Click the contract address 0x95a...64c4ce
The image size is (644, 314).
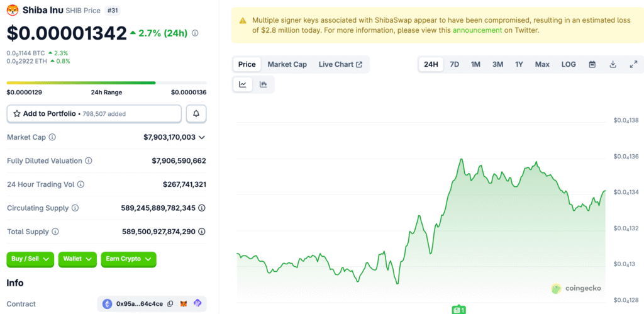[x=140, y=304]
